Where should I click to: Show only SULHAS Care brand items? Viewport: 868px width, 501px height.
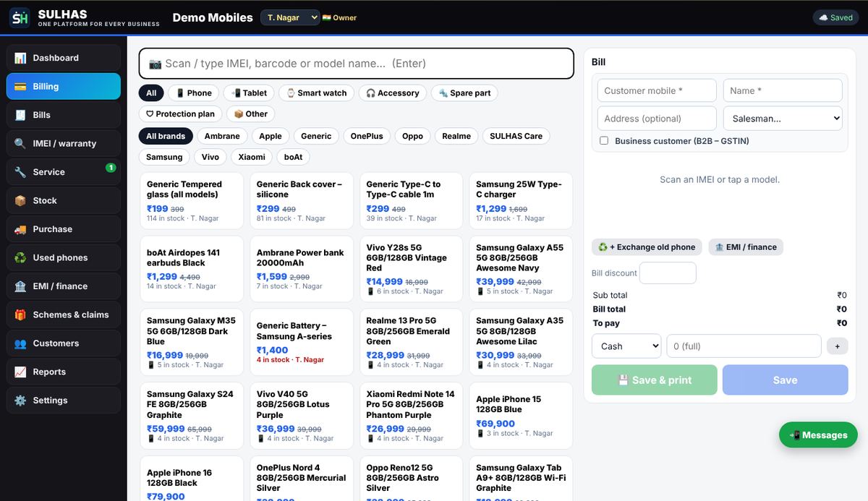click(516, 136)
